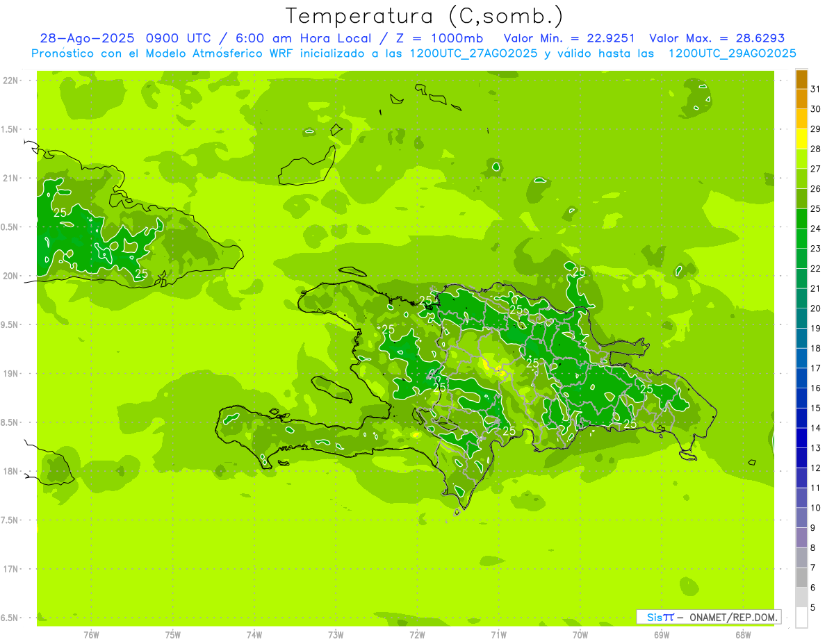
Task: Pick the dark orange swatch above 31
Action: tap(801, 80)
